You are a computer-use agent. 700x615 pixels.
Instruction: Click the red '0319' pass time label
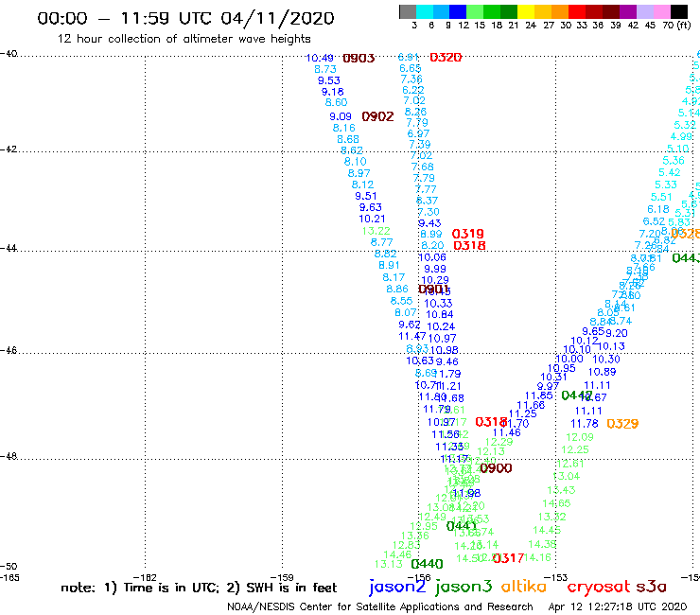468,234
